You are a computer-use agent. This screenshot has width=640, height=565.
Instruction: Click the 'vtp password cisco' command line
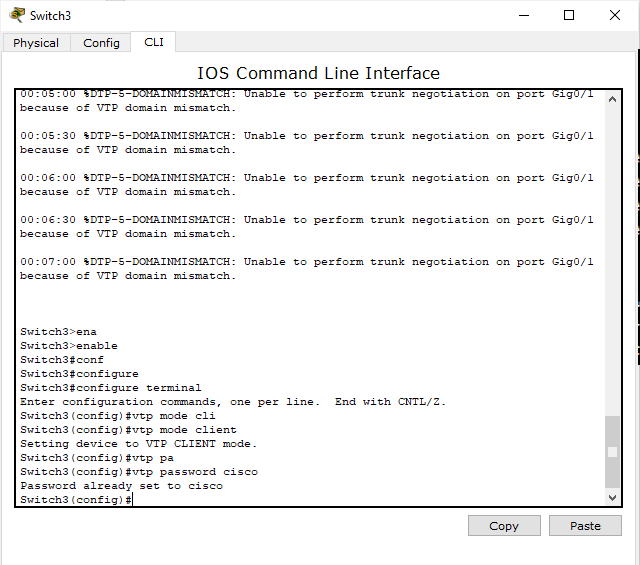click(x=139, y=472)
